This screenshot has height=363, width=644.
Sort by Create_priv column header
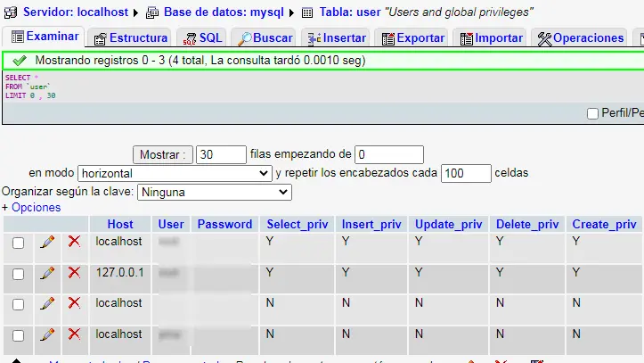(604, 225)
